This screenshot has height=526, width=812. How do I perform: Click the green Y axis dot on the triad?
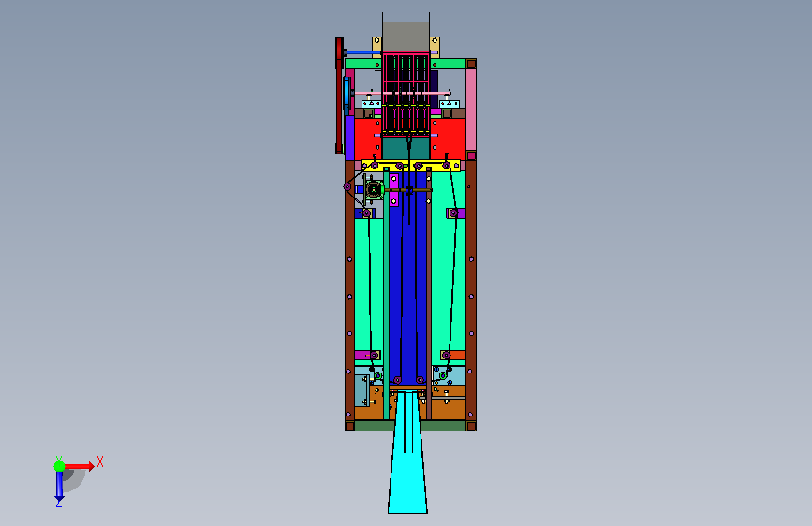(59, 466)
